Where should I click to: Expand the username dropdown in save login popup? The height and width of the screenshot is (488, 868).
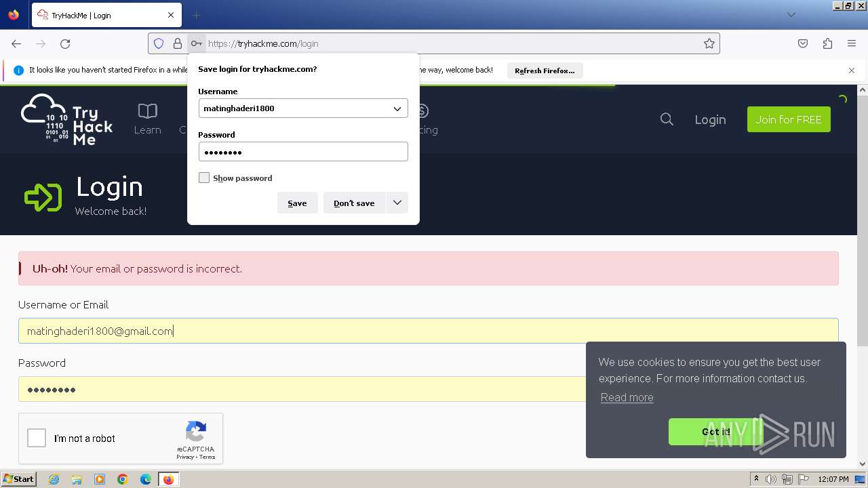pos(397,108)
